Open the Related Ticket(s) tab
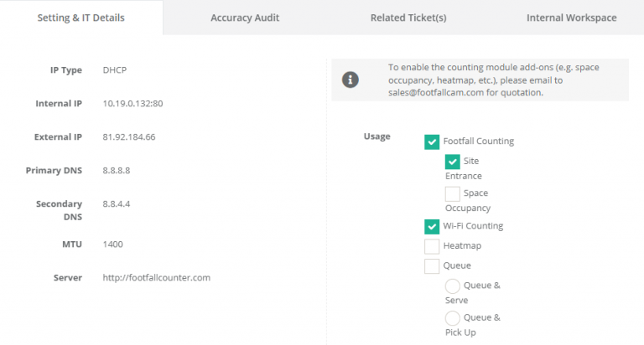 408,18
